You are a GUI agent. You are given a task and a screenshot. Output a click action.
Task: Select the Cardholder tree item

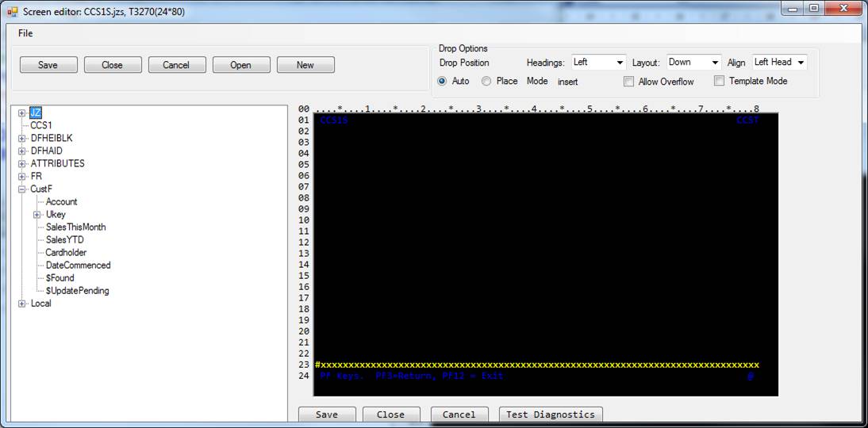pyautogui.click(x=66, y=253)
